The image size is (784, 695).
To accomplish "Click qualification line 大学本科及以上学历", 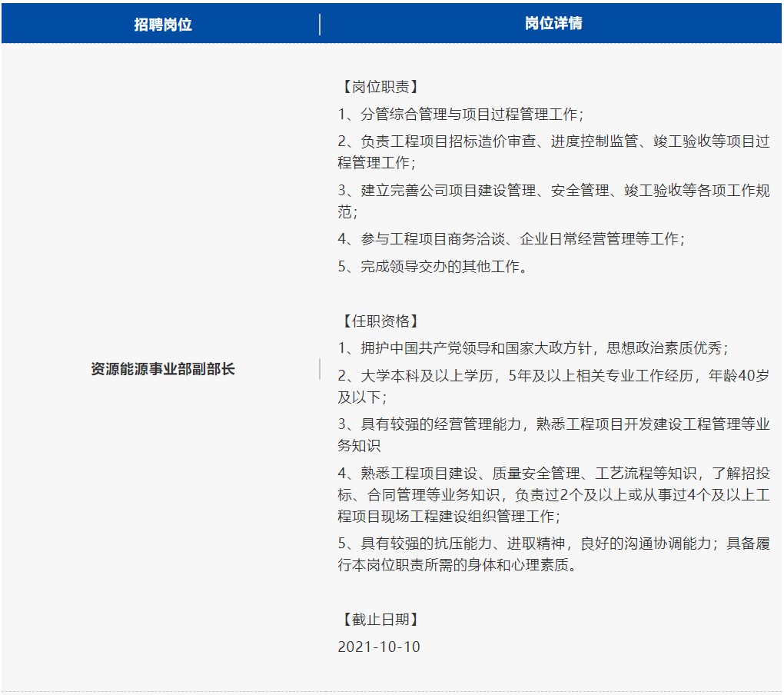I will click(553, 386).
